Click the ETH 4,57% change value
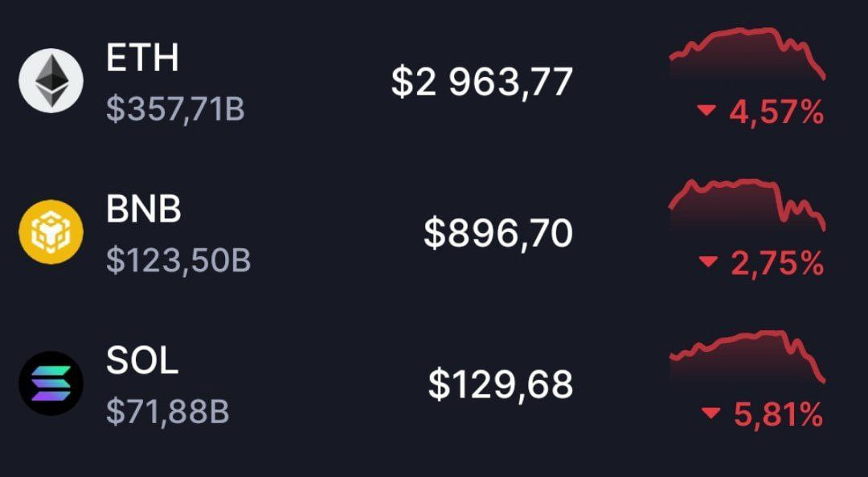 click(x=776, y=112)
